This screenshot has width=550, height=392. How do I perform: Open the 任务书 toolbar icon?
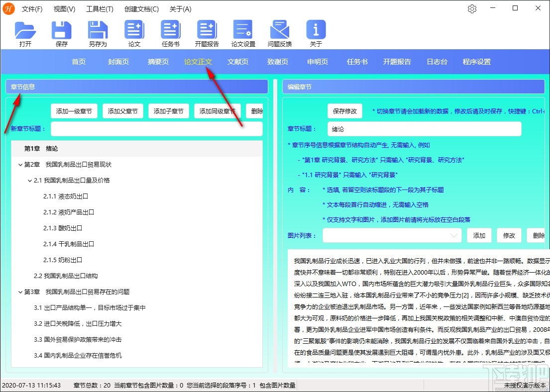tap(170, 31)
